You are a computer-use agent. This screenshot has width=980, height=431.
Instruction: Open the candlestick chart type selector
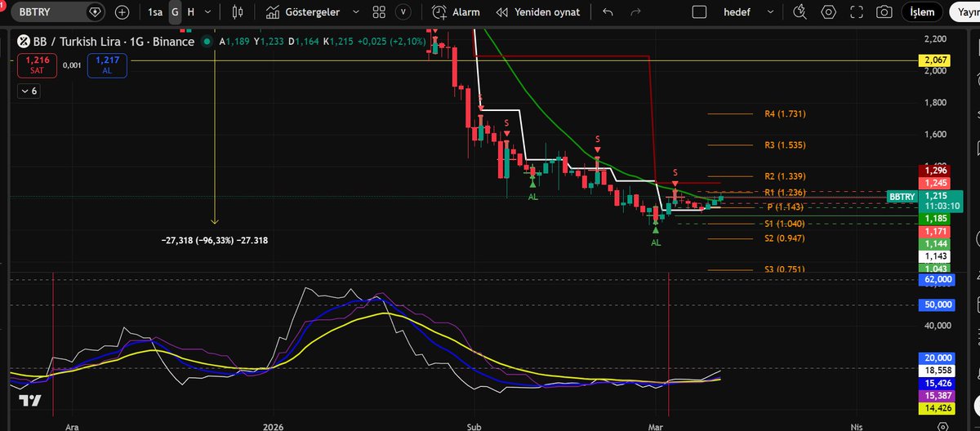tap(238, 12)
